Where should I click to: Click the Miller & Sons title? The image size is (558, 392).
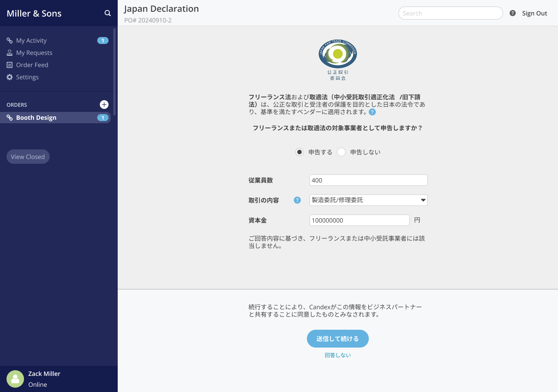(x=34, y=14)
